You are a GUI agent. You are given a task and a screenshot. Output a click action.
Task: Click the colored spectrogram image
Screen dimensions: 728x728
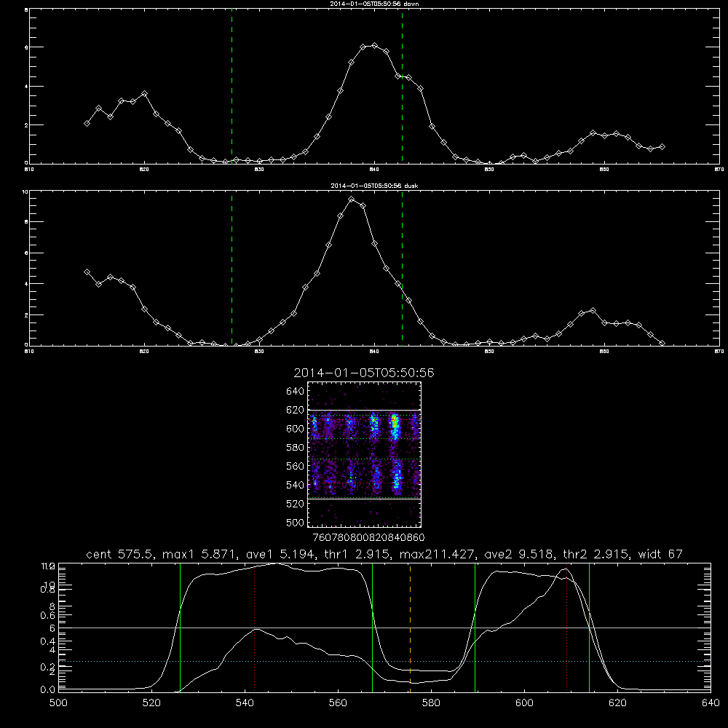coord(365,454)
